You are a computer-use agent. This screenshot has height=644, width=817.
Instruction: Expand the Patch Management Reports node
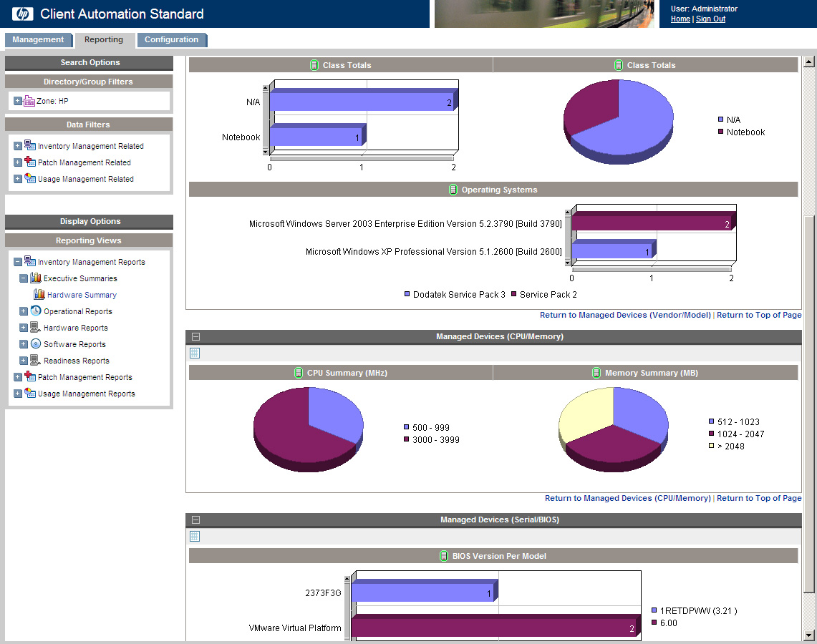click(18, 377)
